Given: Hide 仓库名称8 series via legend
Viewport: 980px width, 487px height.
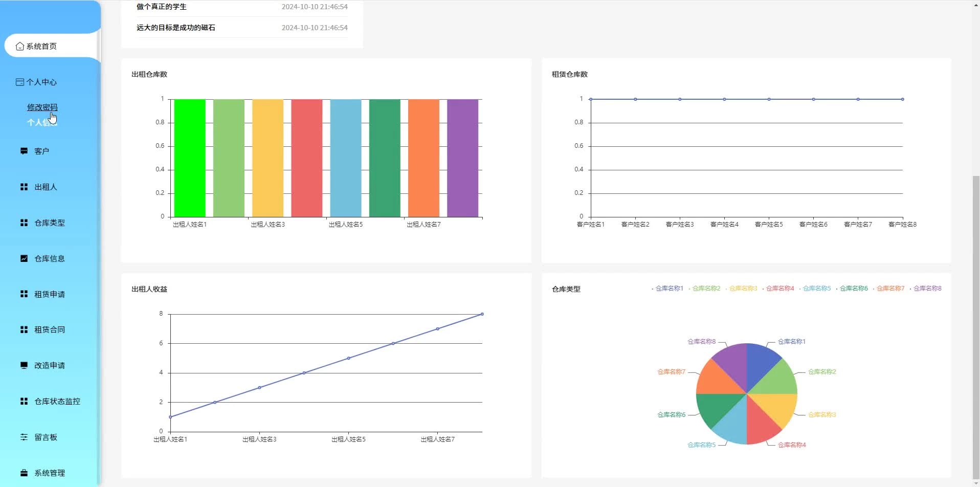Looking at the screenshot, I should click(926, 289).
